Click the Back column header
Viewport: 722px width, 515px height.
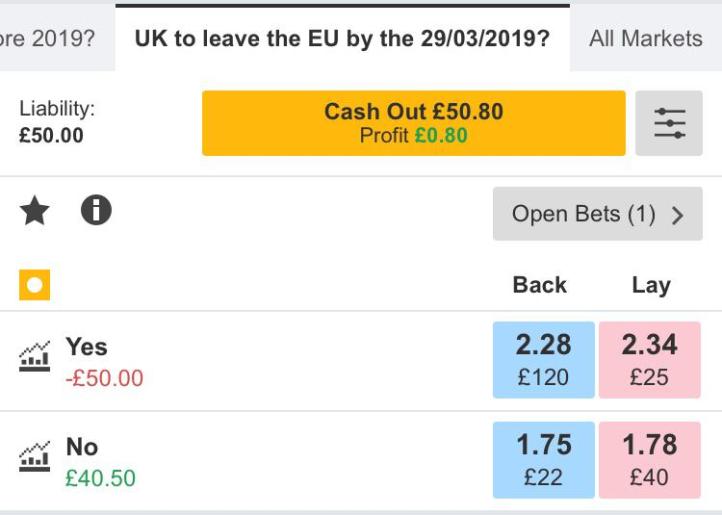539,285
